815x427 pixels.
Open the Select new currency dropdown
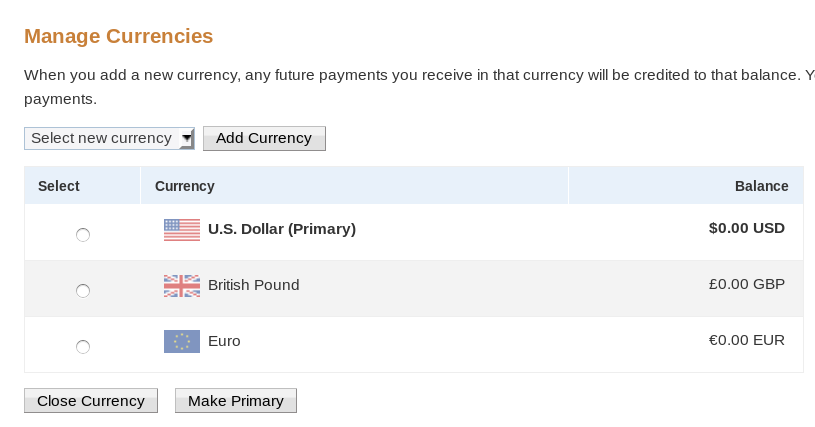tap(109, 138)
